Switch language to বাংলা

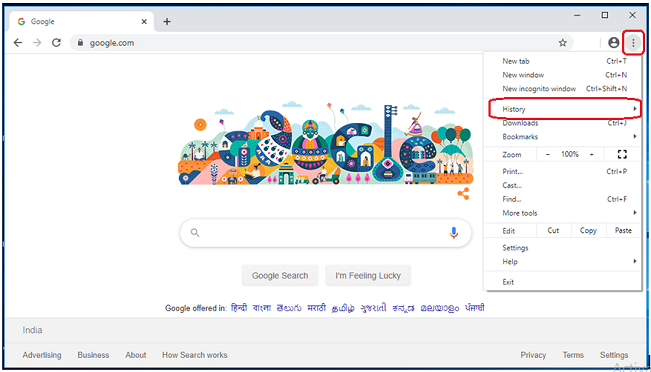(262, 308)
